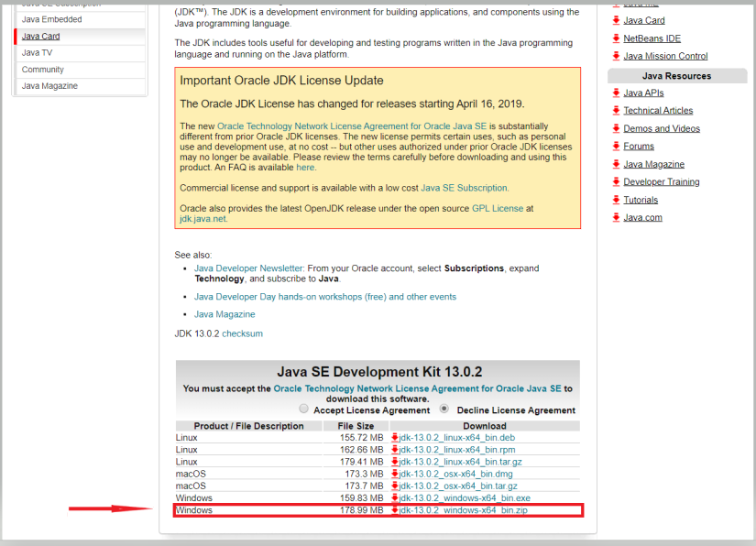Download jdk-13.0.2_windows-x64_bin.zip file link
The width and height of the screenshot is (756, 546).
point(464,510)
